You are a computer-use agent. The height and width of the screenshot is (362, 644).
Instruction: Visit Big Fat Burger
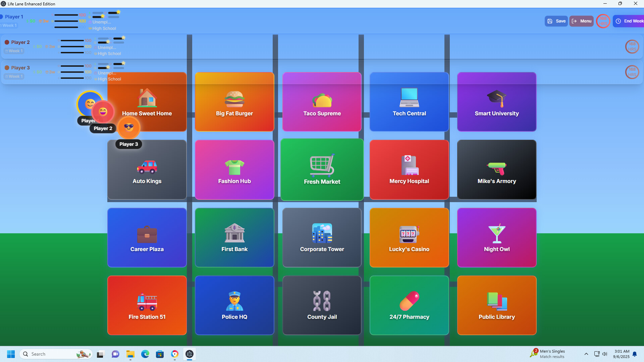(234, 102)
